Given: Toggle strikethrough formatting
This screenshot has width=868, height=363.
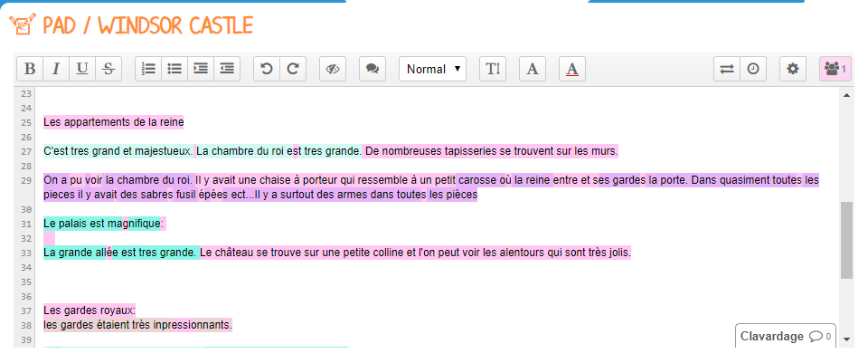Looking at the screenshot, I should (x=108, y=69).
